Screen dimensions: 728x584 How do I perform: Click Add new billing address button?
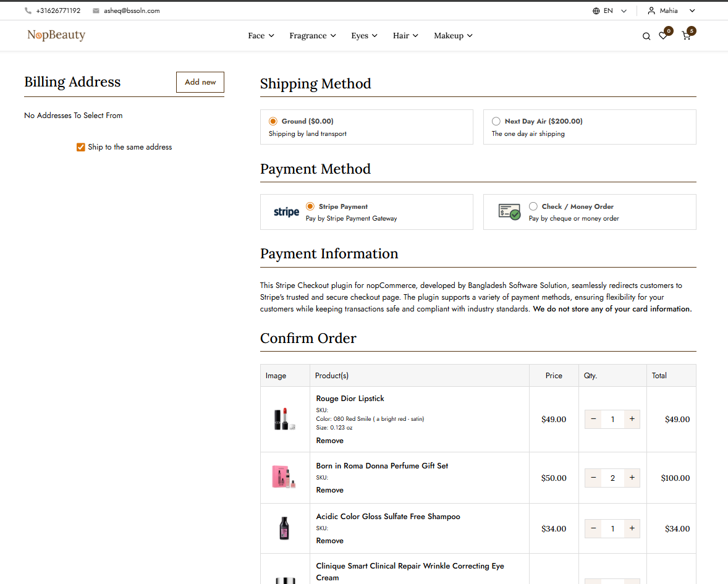[200, 82]
